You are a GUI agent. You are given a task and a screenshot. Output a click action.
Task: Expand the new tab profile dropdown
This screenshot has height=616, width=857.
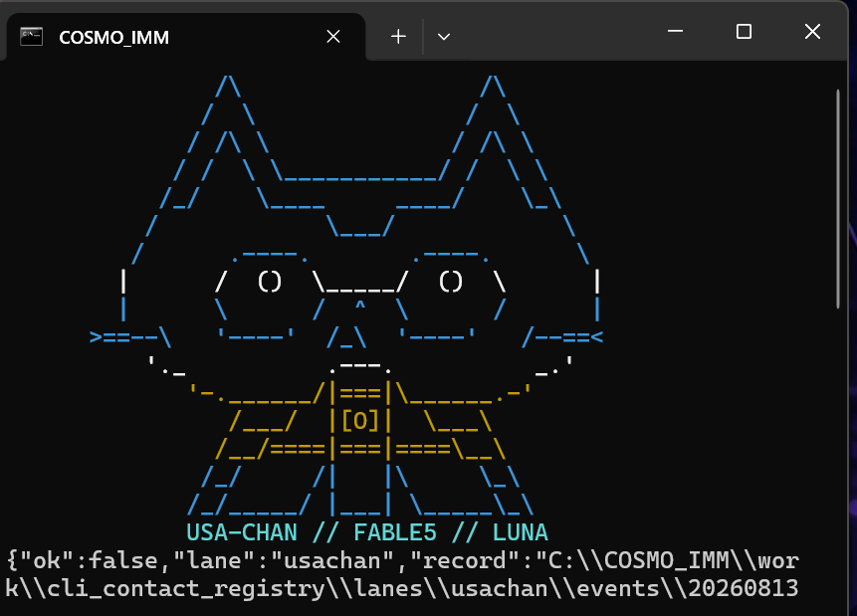click(444, 37)
